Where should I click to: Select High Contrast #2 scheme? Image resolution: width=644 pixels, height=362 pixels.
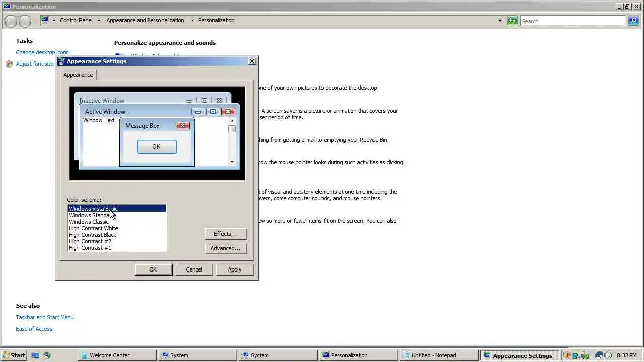click(x=117, y=241)
